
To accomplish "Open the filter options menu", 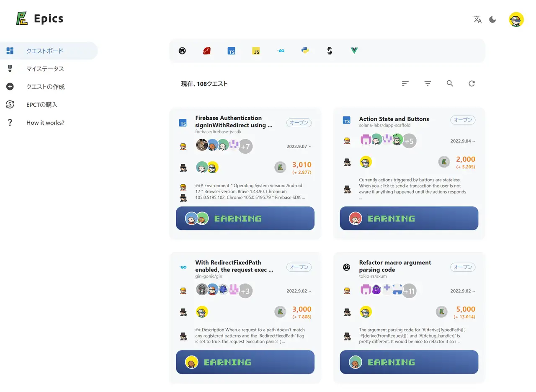I will (428, 83).
